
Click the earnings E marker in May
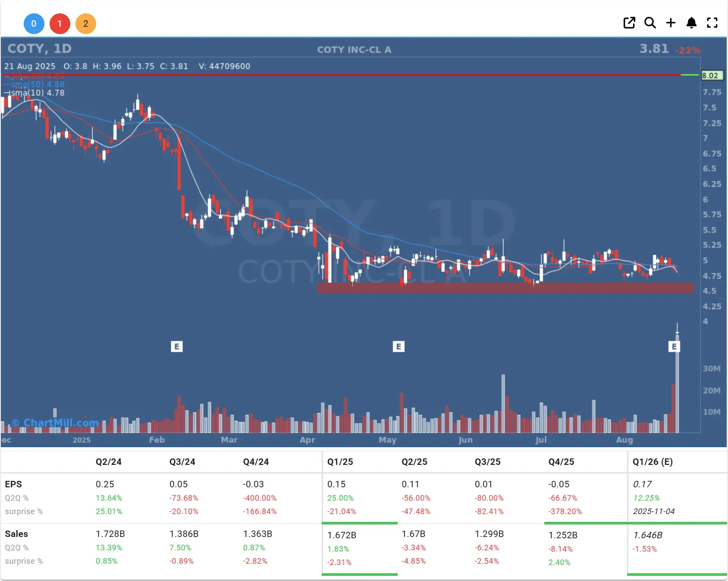point(399,347)
